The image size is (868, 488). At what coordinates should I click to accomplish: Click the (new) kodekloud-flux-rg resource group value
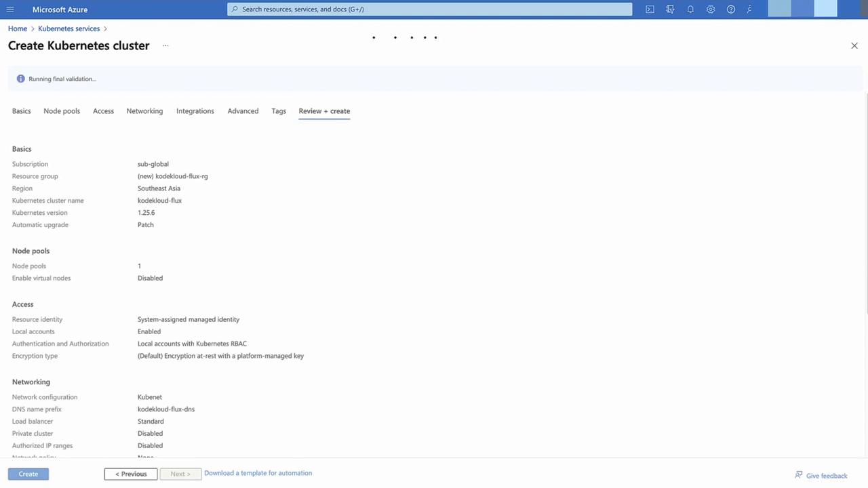173,176
